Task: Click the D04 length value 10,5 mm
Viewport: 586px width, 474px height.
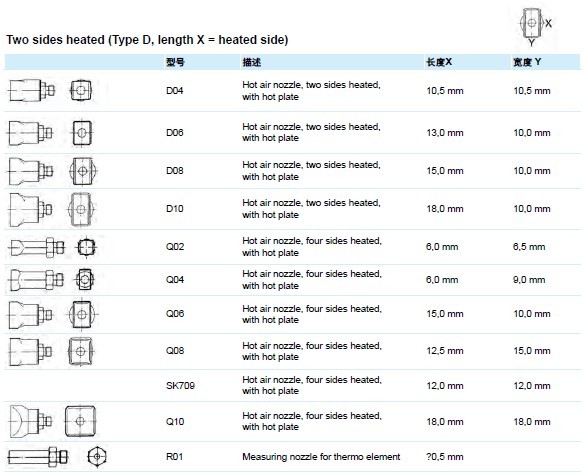Action: [445, 90]
